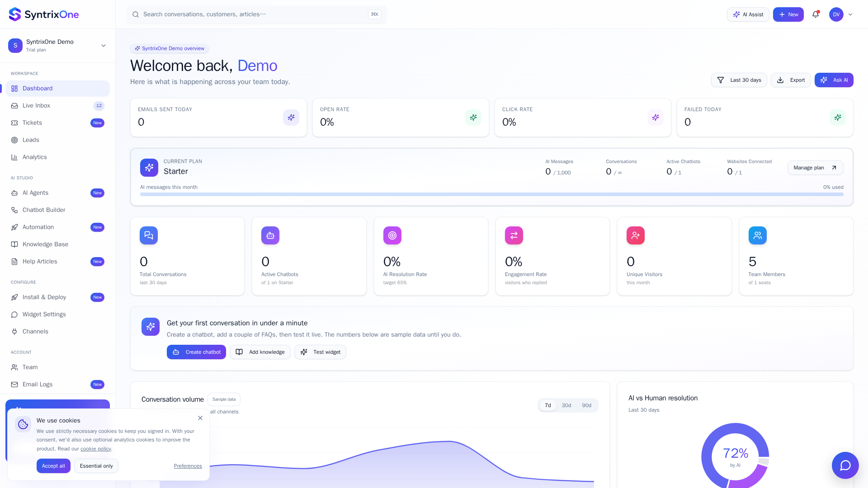Click the Active Chatbots robot icon

coord(270,235)
